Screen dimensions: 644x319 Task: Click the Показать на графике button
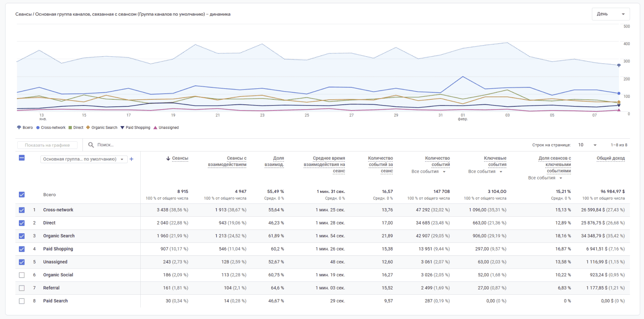click(x=47, y=145)
